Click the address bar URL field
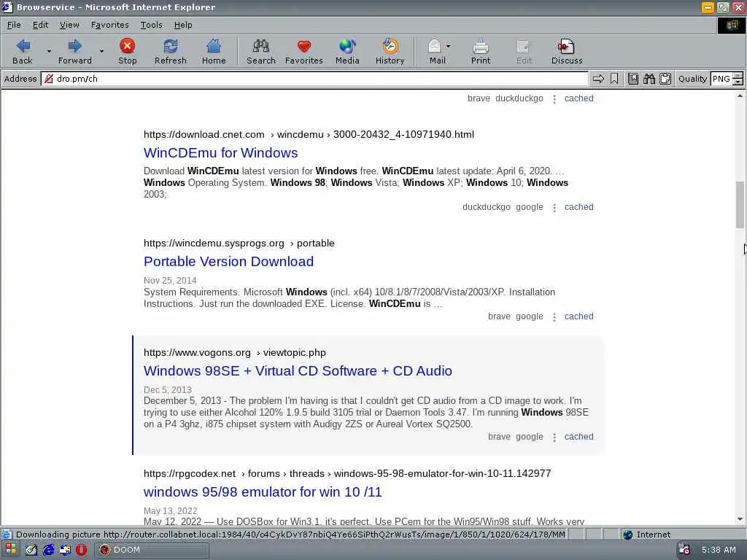The image size is (747, 560). [x=314, y=79]
